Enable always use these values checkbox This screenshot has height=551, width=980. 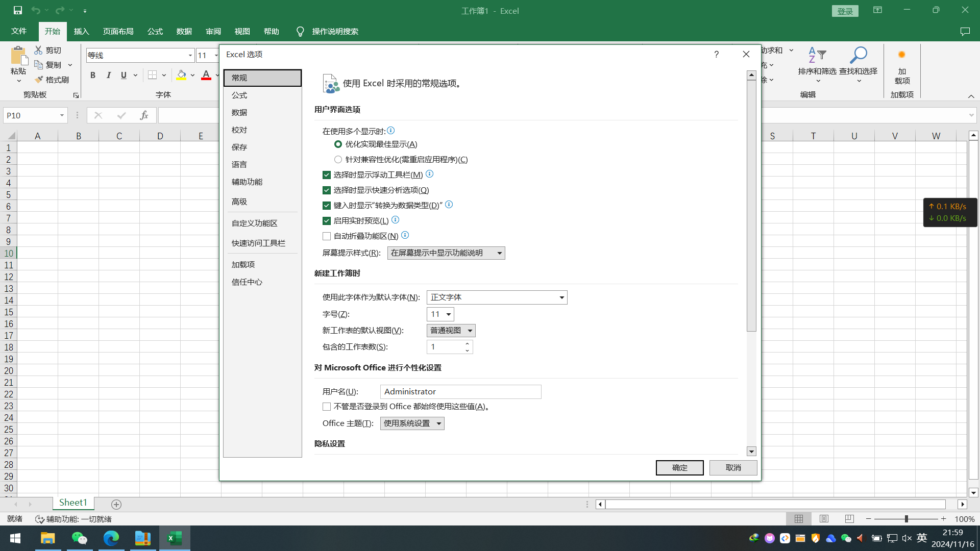pos(327,407)
